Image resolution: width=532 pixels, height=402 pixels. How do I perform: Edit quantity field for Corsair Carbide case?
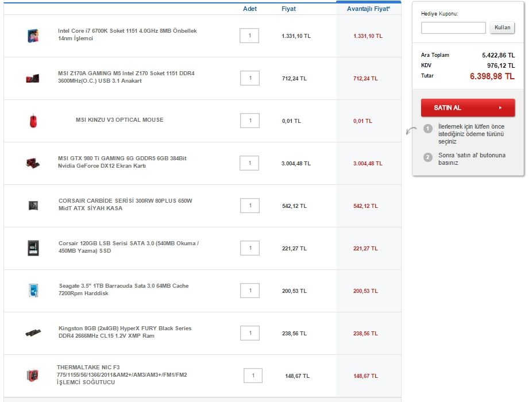click(x=250, y=206)
